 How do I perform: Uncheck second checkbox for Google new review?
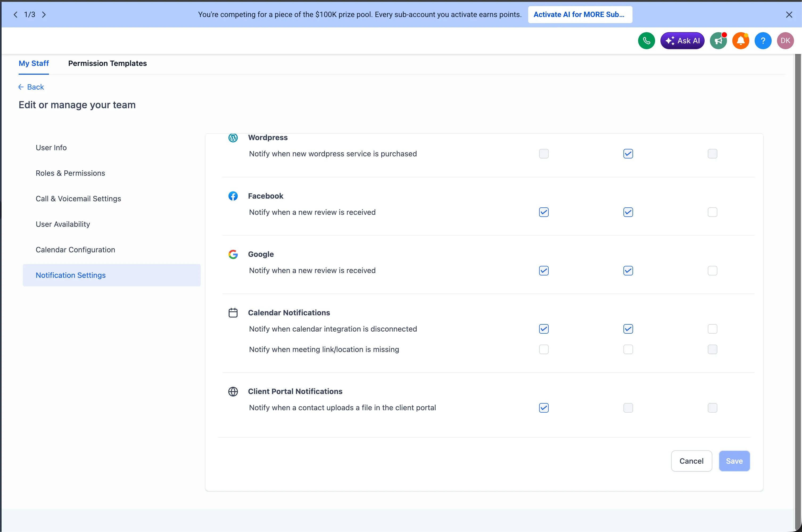628,271
